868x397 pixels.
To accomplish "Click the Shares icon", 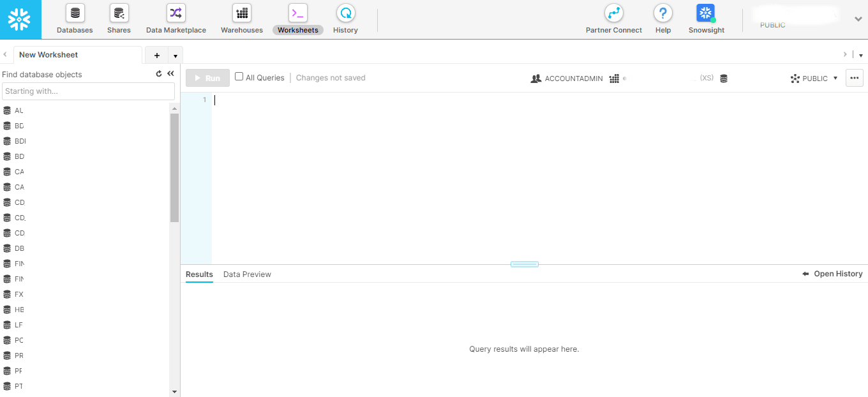I will [119, 13].
